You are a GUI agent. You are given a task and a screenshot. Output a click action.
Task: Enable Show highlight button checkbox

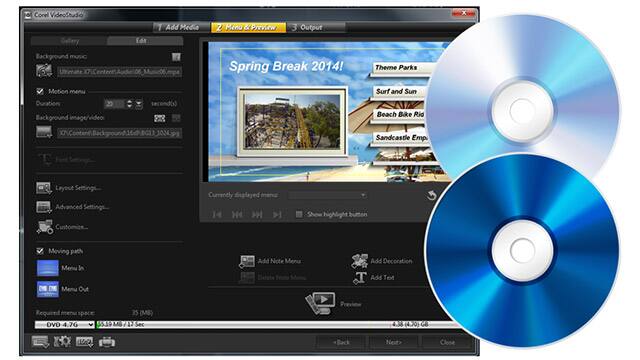click(x=299, y=214)
